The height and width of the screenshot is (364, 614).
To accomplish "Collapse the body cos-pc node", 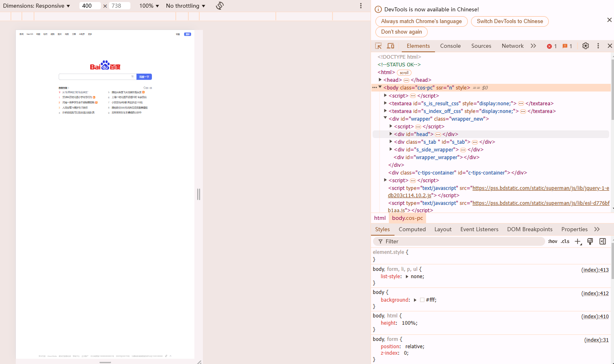I will pyautogui.click(x=380, y=87).
